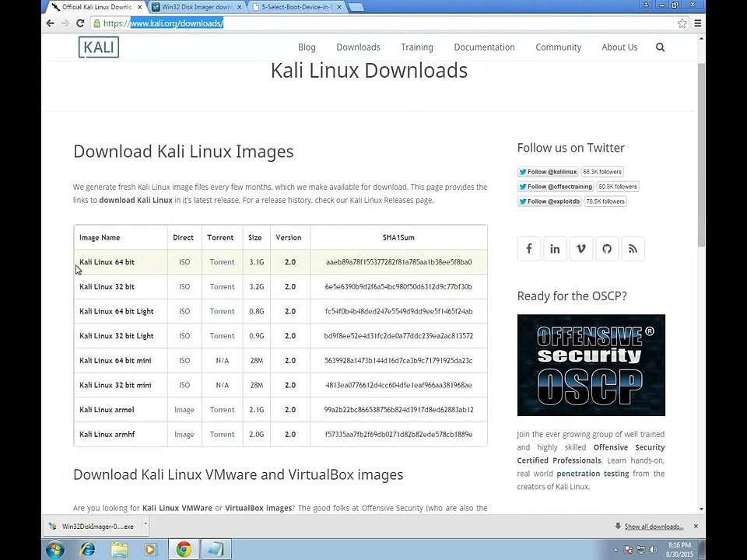
Task: Launch Internet Explorer from taskbar
Action: [87, 550]
